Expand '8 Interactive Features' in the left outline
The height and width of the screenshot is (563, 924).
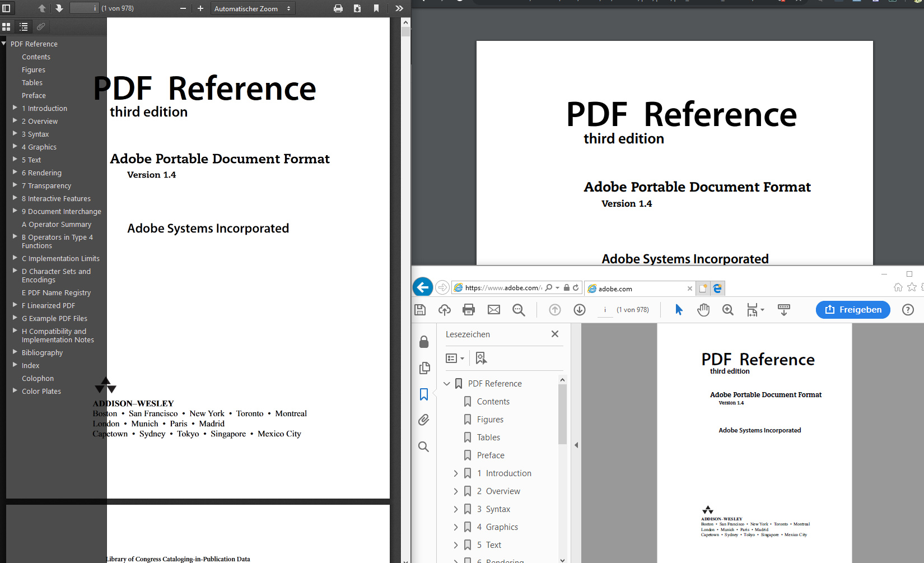[15, 198]
